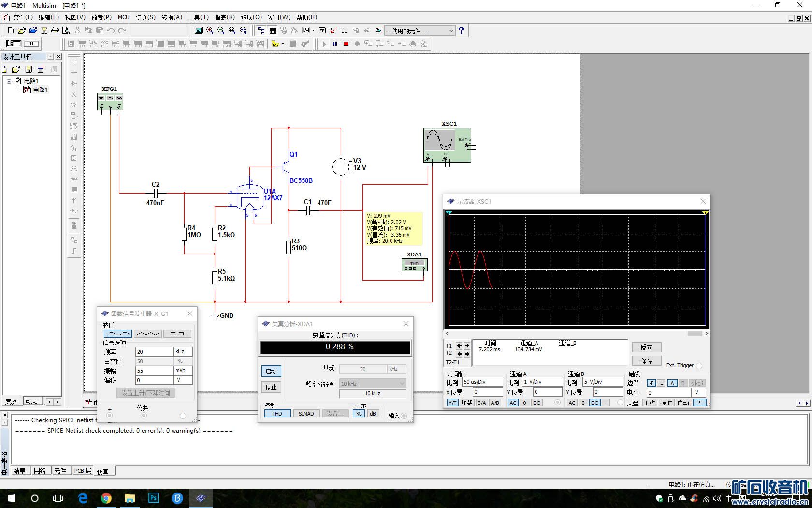Open the grapher/analysis icon
Screen dimensions: 812x508
pyautogui.click(x=305, y=30)
